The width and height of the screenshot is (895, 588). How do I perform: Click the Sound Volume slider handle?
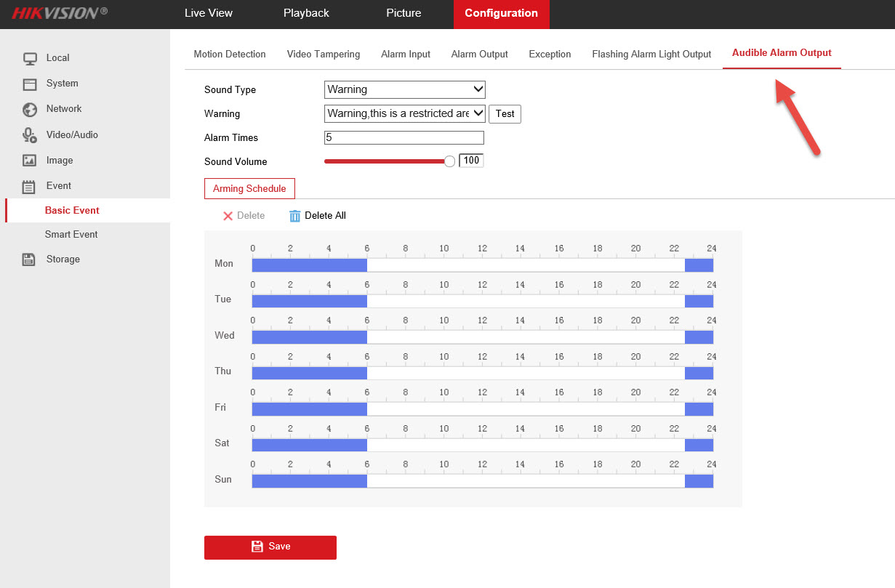click(x=449, y=161)
